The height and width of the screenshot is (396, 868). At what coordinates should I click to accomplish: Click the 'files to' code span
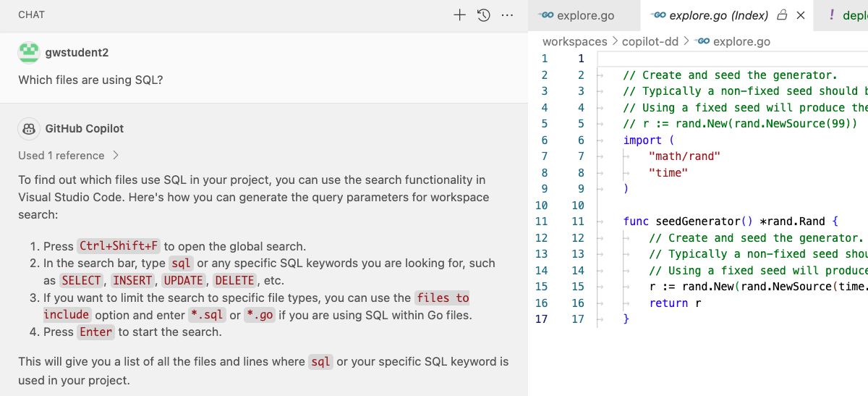pos(443,298)
